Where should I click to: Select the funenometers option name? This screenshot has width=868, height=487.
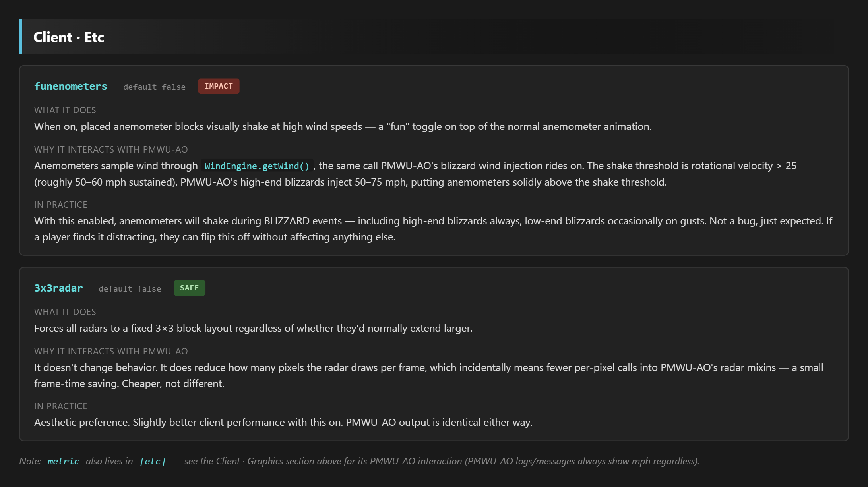[71, 86]
